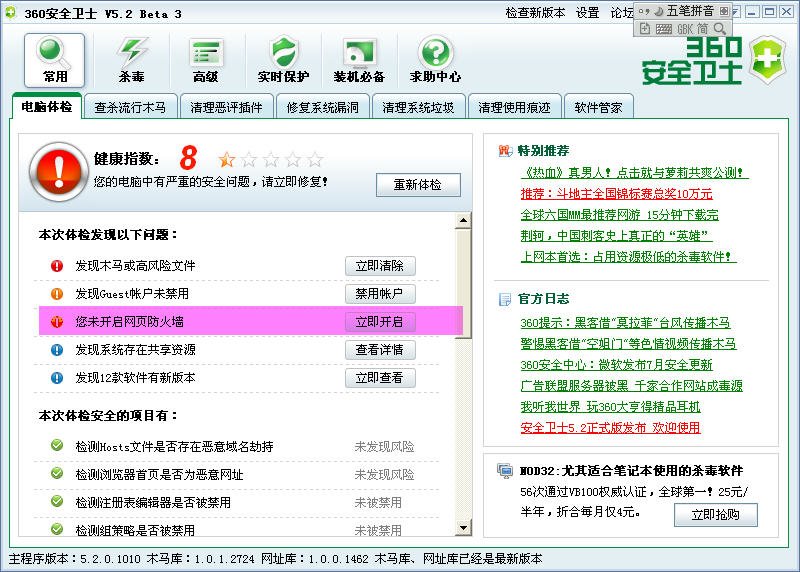
Task: Click the 立即开启 firewall button
Action: (380, 322)
